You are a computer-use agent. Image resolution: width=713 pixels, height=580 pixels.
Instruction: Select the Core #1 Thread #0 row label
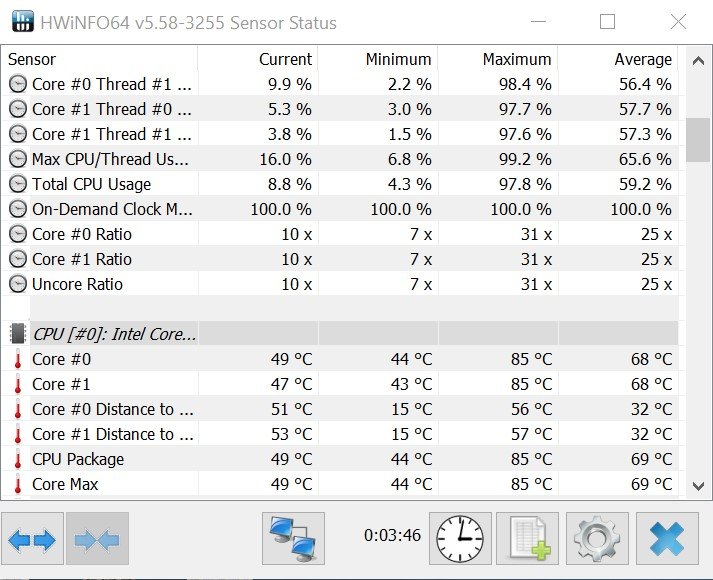coord(112,109)
